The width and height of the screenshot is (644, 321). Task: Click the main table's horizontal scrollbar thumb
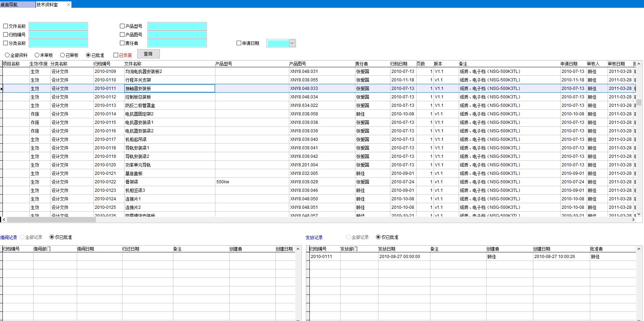point(51,220)
